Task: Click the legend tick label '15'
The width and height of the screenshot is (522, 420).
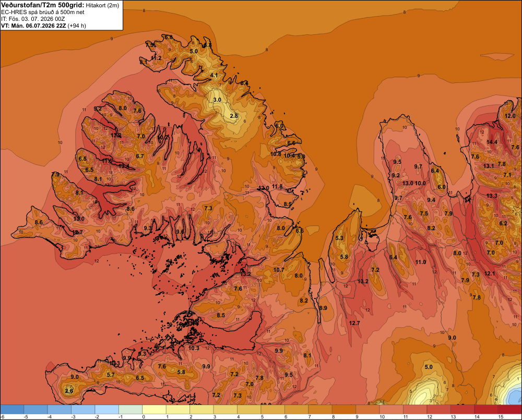Action: 501,417
